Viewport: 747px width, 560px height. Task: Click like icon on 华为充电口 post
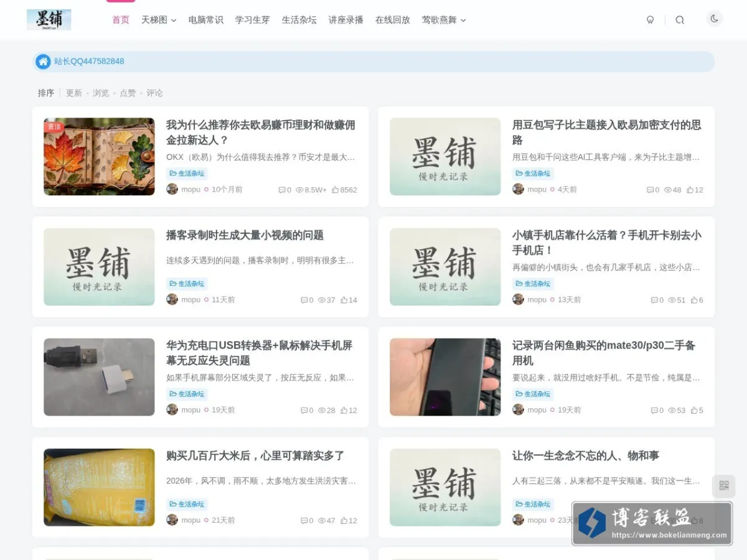point(344,410)
